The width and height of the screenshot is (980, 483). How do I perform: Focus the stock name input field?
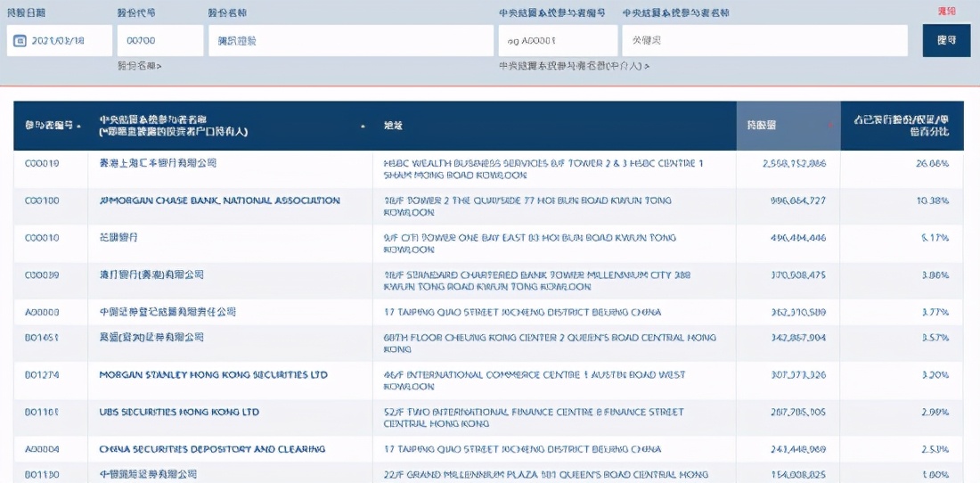click(351, 41)
